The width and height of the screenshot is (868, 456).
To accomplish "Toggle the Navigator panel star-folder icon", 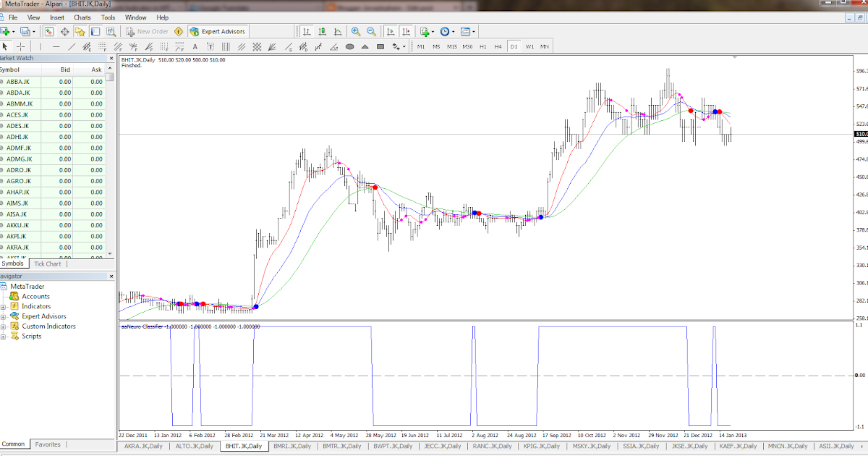I will click(80, 31).
